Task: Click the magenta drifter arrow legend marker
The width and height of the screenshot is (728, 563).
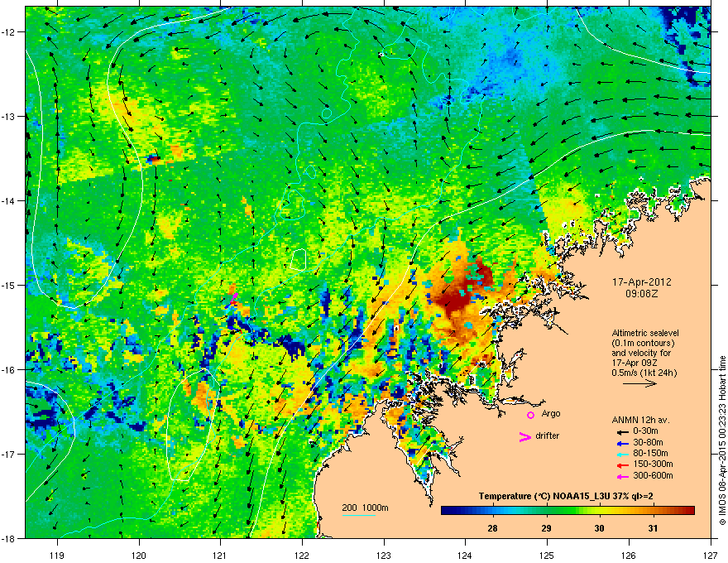Action: [525, 436]
